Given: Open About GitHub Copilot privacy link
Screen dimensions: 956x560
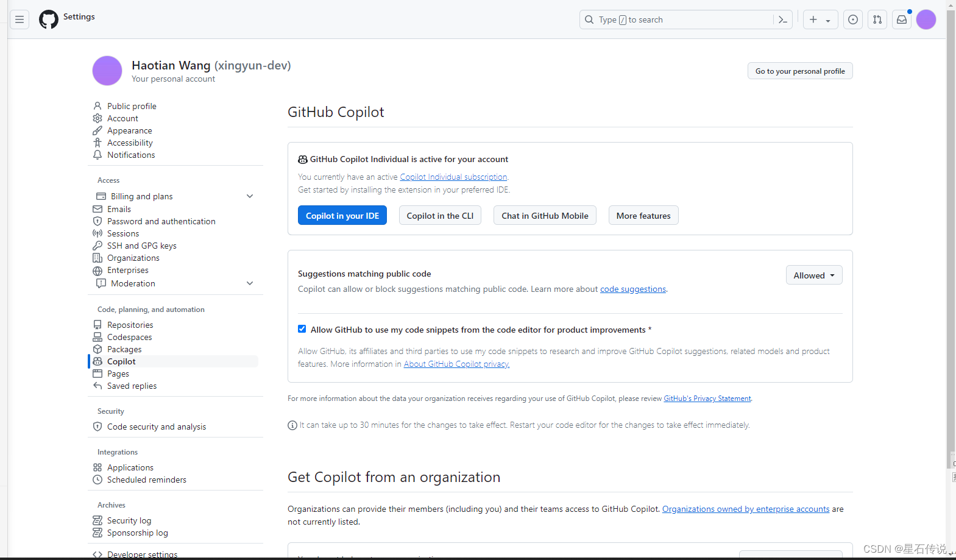Looking at the screenshot, I should coord(456,364).
